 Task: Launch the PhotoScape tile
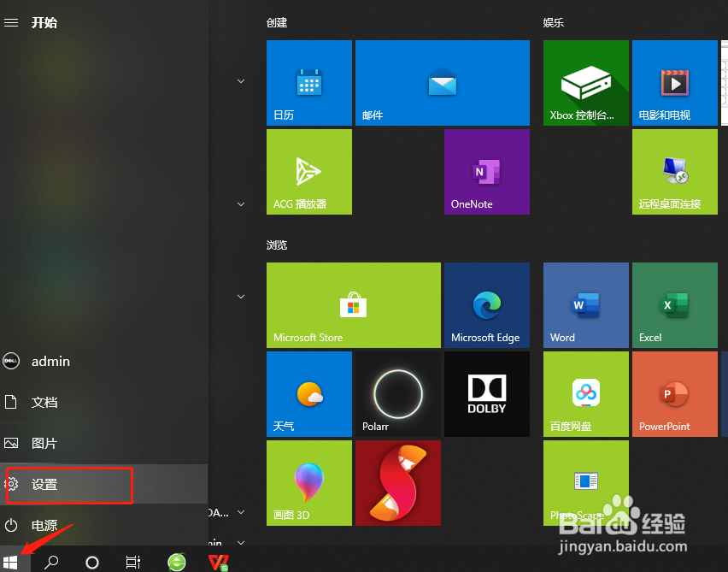click(x=586, y=483)
